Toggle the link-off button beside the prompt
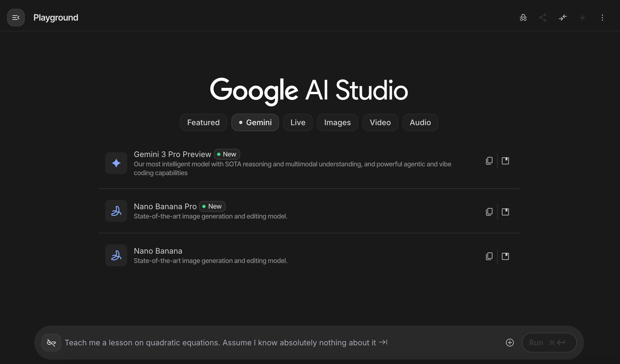 tap(51, 343)
